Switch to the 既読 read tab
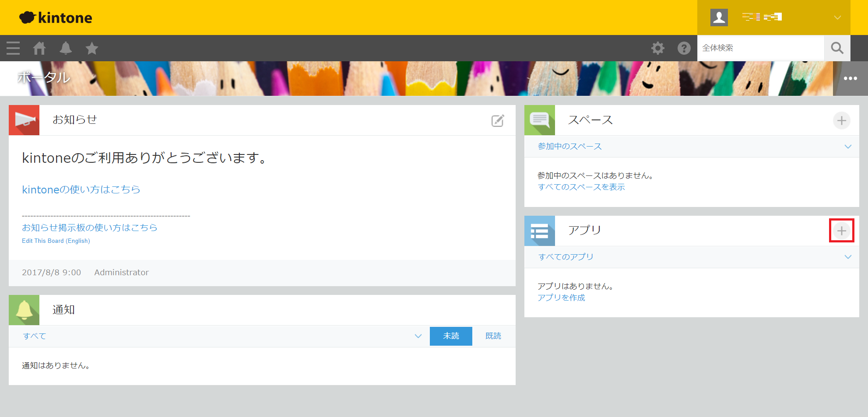The image size is (868, 417). click(x=493, y=336)
